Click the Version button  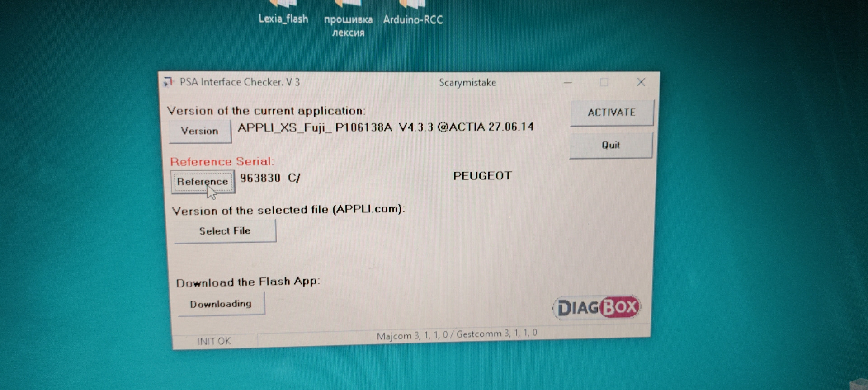200,131
